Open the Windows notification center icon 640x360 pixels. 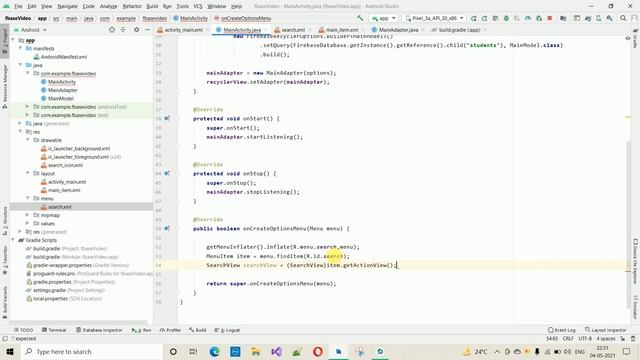627,351
